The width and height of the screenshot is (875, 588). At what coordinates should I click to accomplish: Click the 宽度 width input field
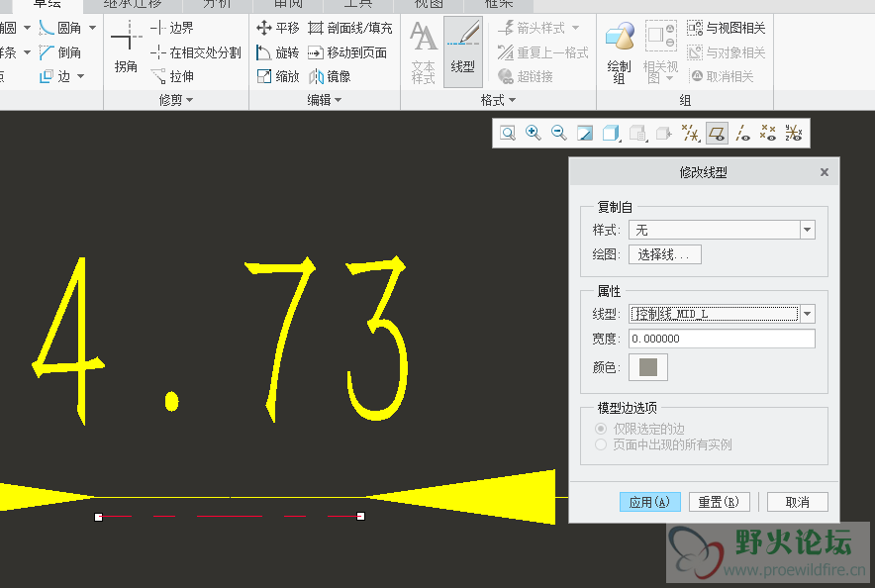[x=723, y=339]
